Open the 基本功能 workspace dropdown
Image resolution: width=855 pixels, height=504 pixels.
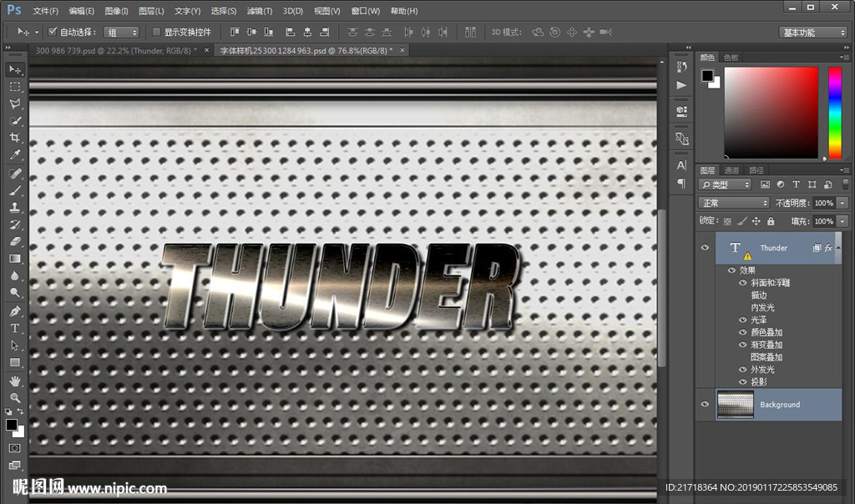coord(812,33)
